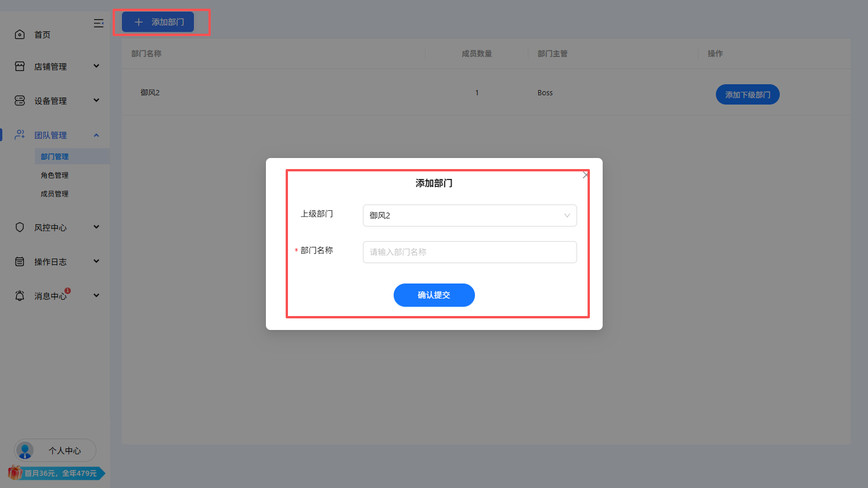Open the 首月36元 promotion banner
This screenshot has width=868, height=488.
(x=55, y=473)
